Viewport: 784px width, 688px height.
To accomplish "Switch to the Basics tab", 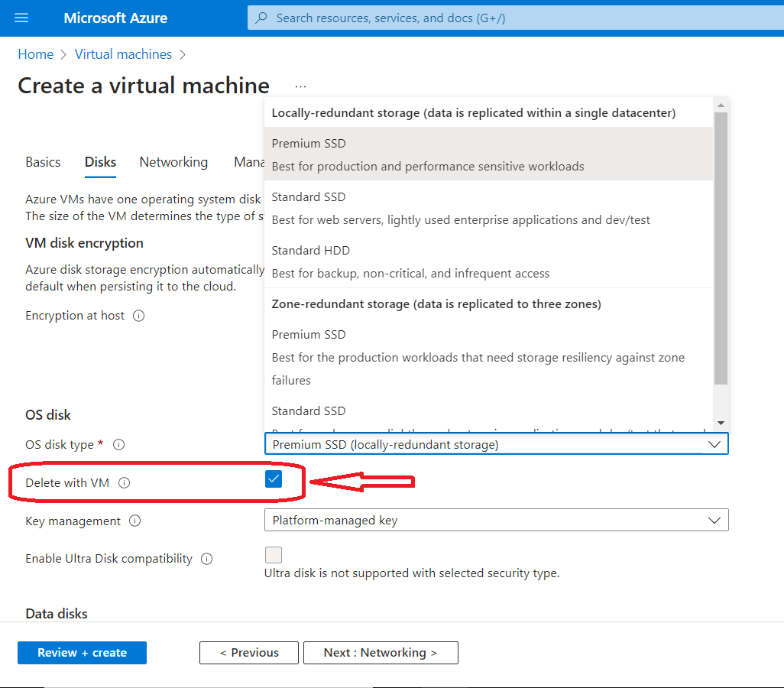I will 43,162.
